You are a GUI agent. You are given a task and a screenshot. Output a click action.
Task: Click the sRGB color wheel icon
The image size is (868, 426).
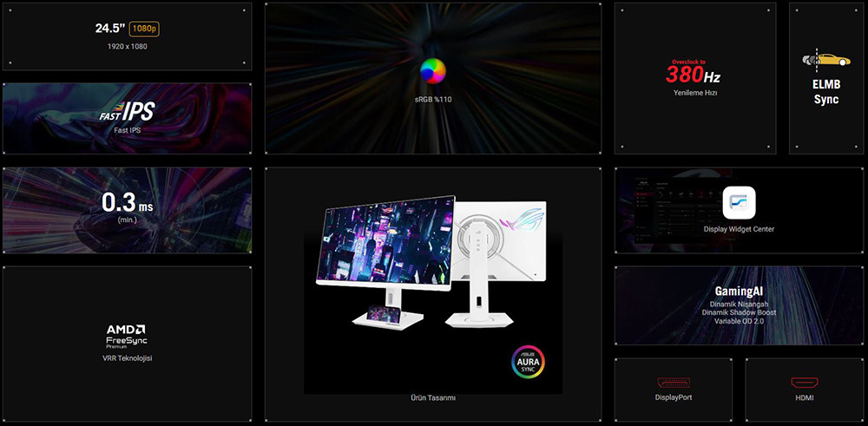[x=432, y=71]
